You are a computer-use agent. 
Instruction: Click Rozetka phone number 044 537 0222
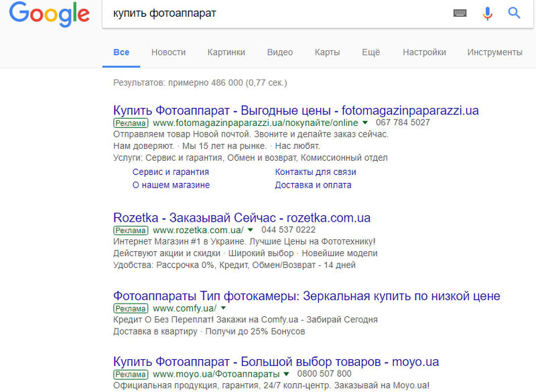click(x=289, y=230)
